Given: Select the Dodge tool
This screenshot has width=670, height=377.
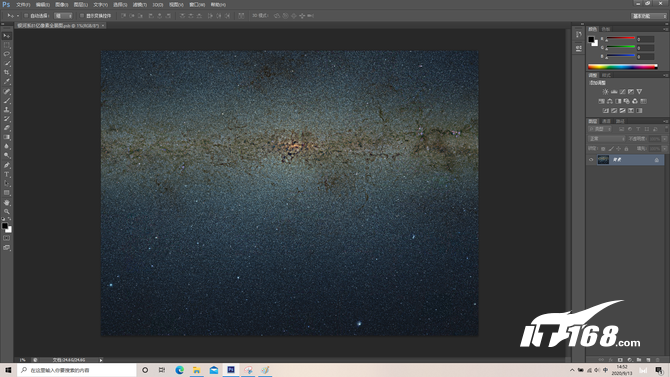Looking at the screenshot, I should coord(6,156).
